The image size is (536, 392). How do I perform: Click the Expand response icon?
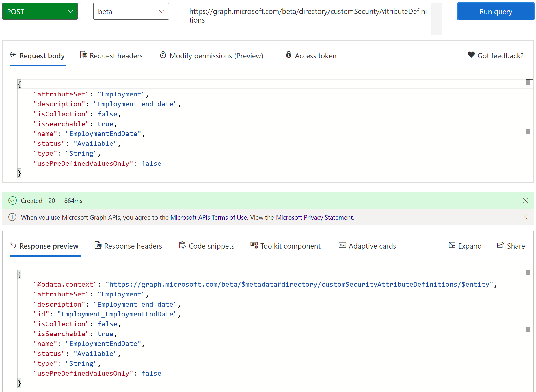pyautogui.click(x=452, y=245)
